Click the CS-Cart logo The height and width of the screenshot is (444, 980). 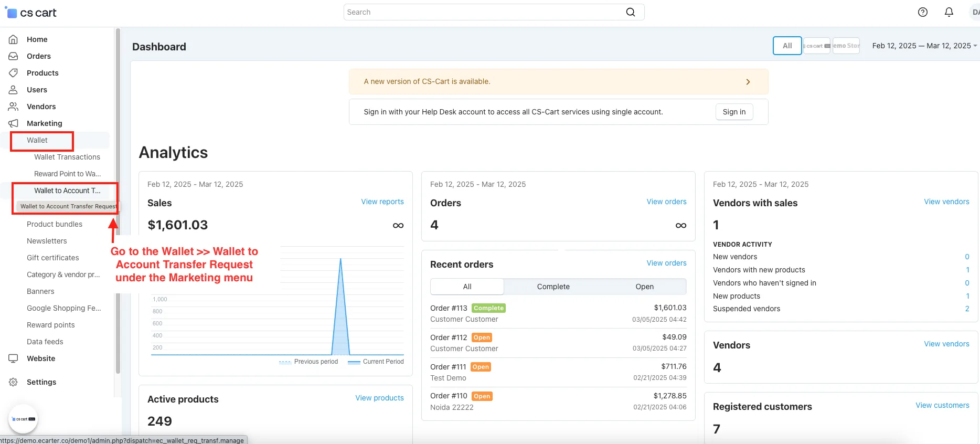point(30,13)
